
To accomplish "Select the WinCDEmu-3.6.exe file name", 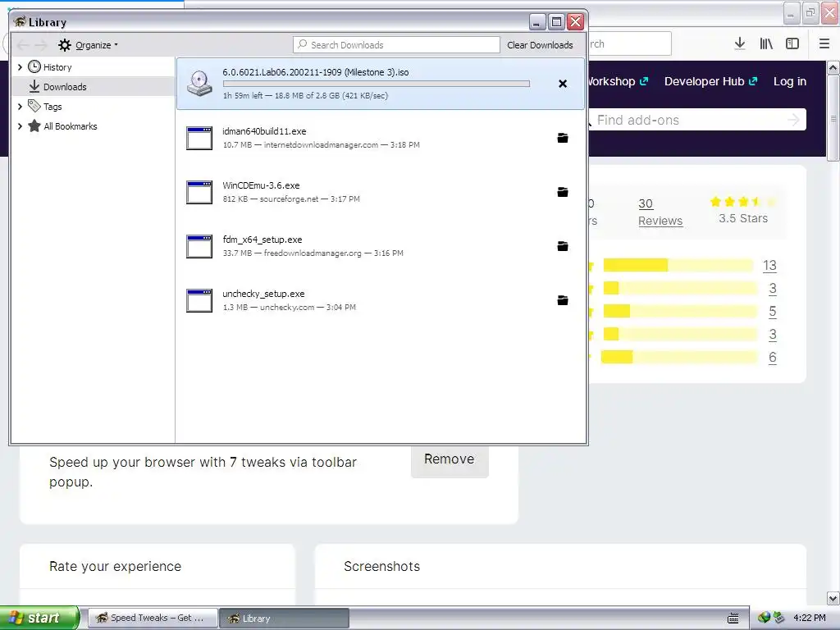I will [261, 185].
